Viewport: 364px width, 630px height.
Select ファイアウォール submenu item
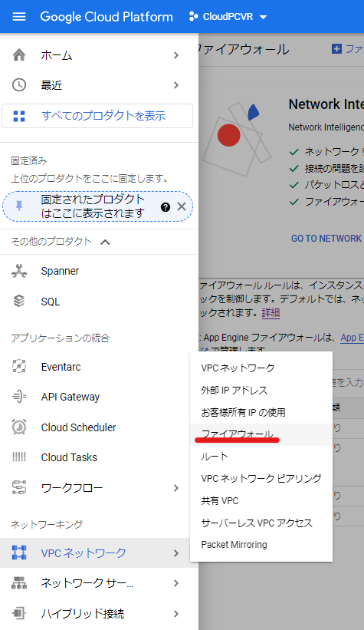click(x=261, y=434)
